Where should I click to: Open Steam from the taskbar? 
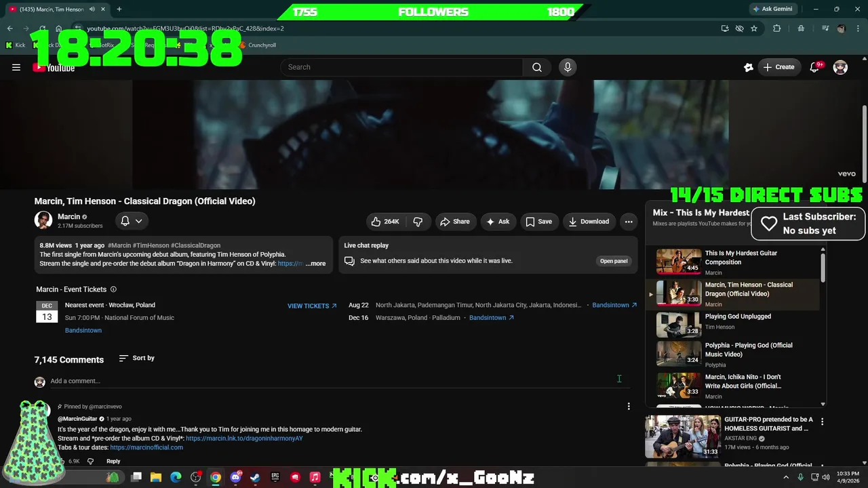coord(255,477)
